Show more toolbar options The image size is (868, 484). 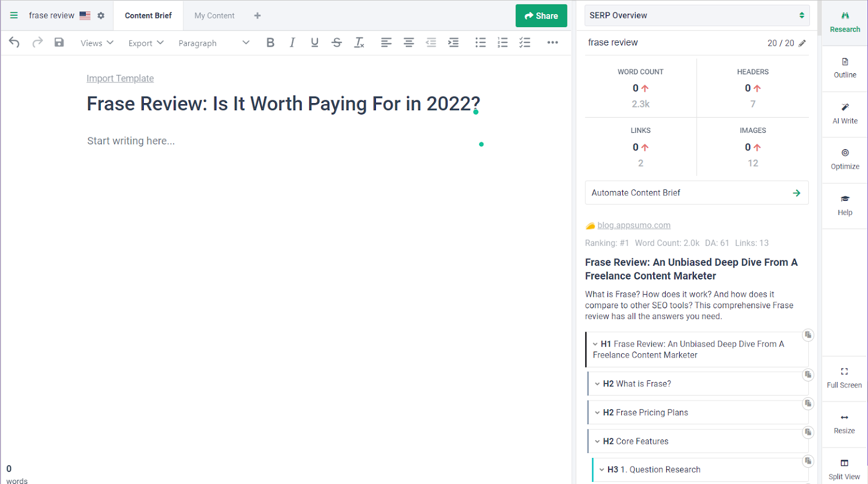tap(553, 42)
